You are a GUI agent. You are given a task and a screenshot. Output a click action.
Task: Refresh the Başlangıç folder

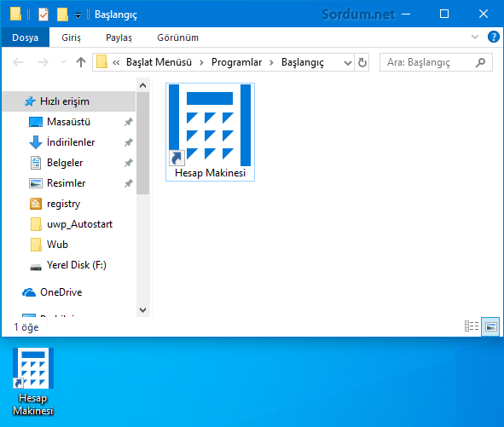(362, 62)
